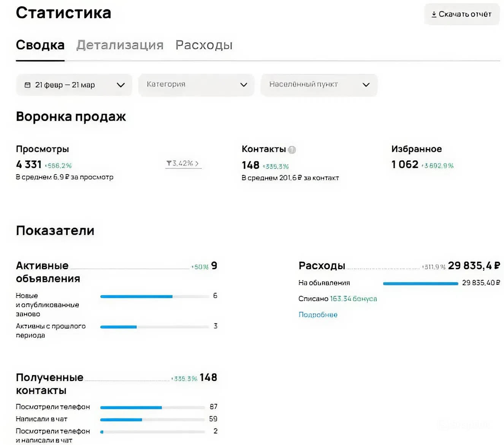504x445 pixels.
Task: Follow the Подробнее link under expenses
Action: [x=318, y=315]
